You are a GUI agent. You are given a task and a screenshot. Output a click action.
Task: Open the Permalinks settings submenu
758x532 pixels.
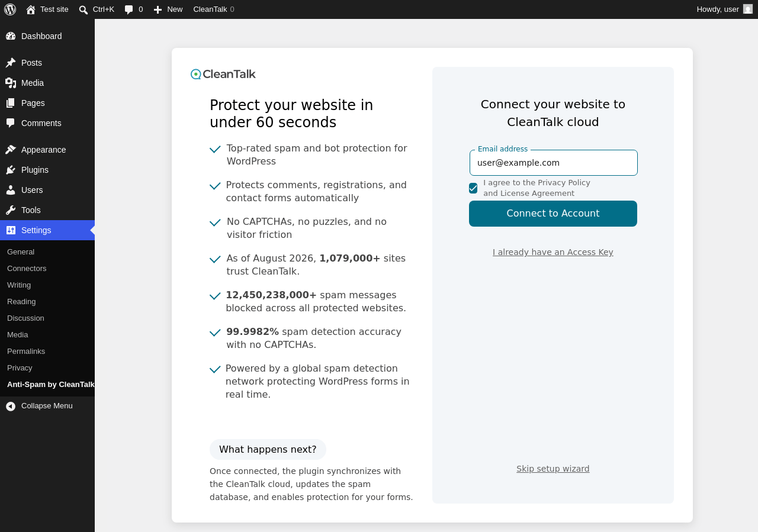(26, 352)
